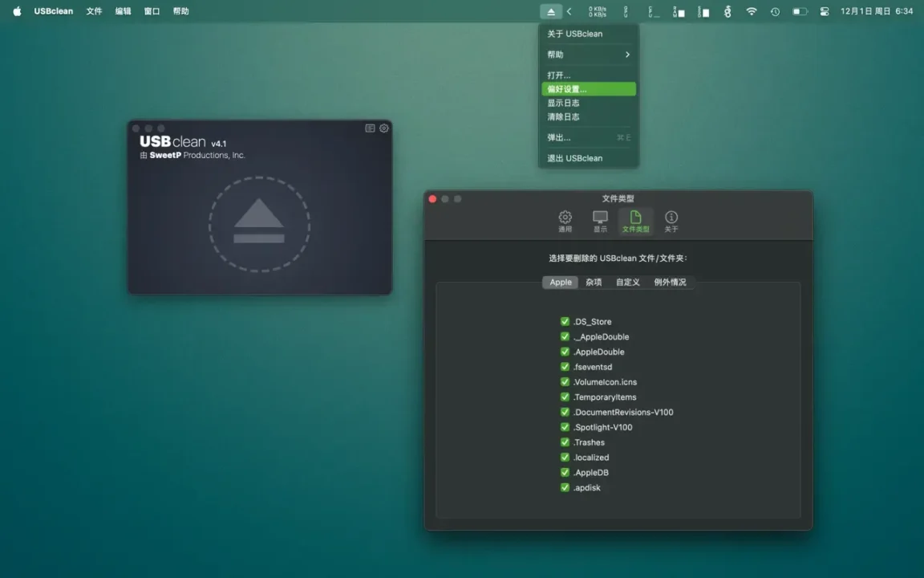This screenshot has height=578, width=924.
Task: Switch to the 显示 display preferences icon
Action: point(600,221)
